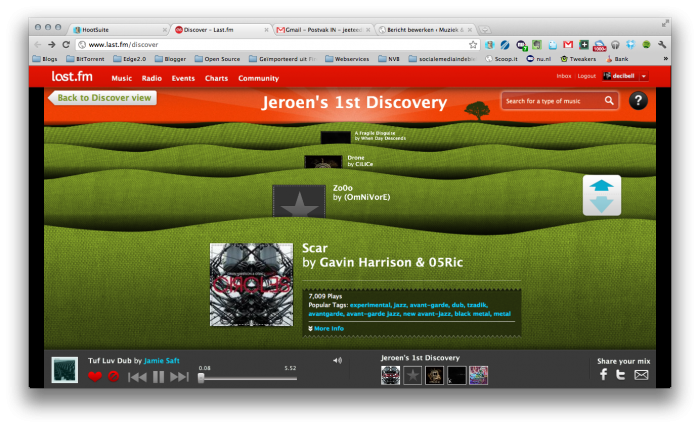Open the Blogger bookmark folder

tap(170, 58)
